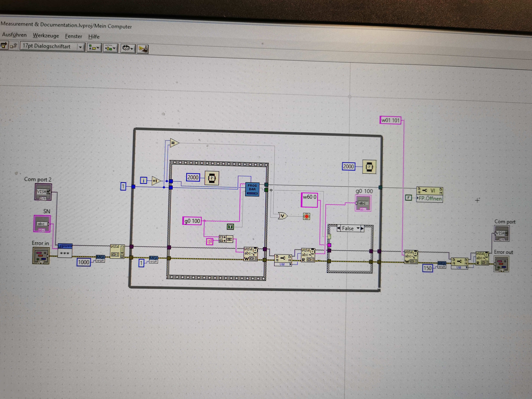This screenshot has width=532, height=399.
Task: Toggle the True boolean constant
Action: (230, 227)
